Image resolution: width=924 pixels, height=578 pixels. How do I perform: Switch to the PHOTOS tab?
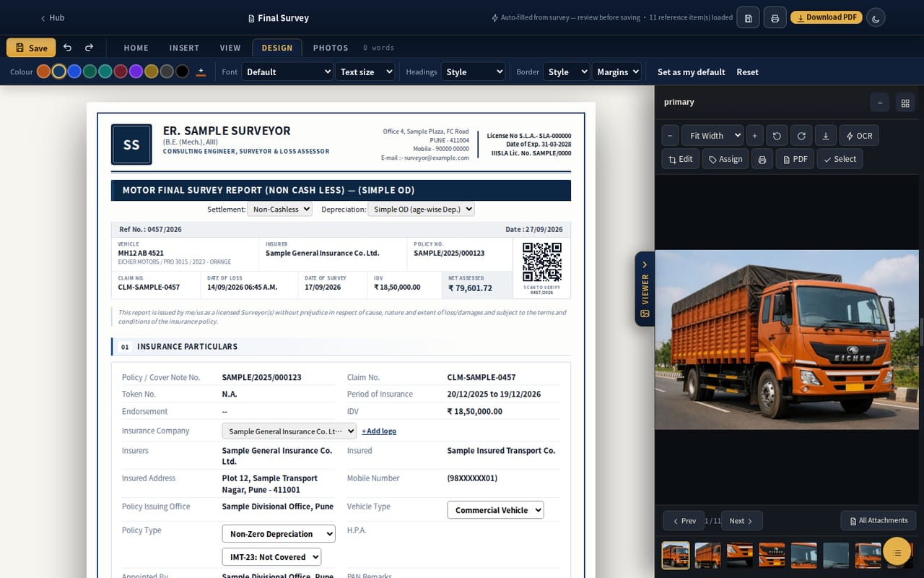331,48
